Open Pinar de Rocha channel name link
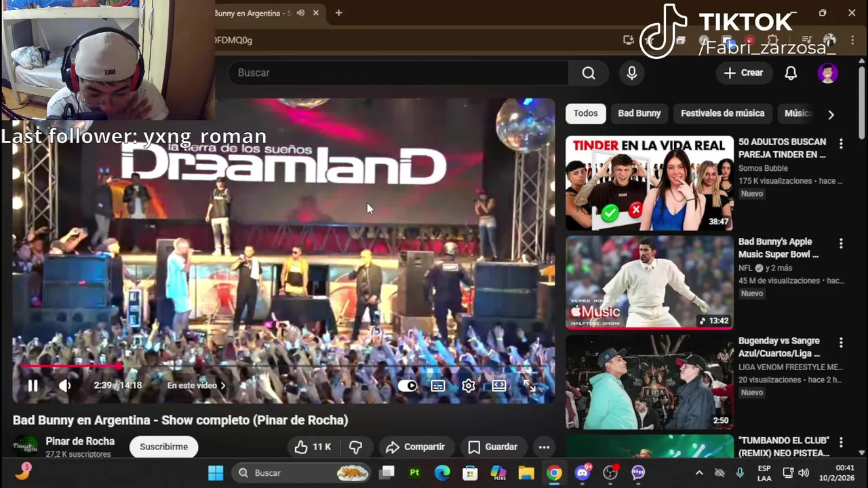Image resolution: width=868 pixels, height=488 pixels. [80, 441]
